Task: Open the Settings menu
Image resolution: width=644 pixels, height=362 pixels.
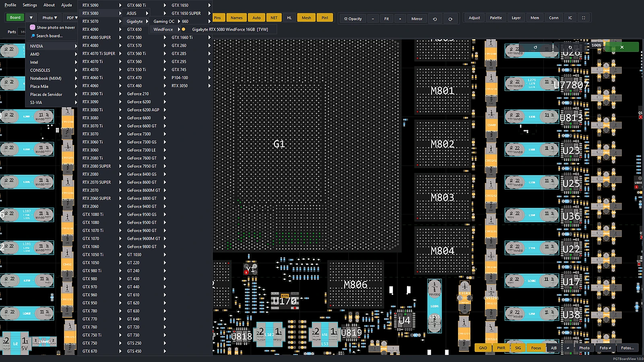Action: (x=30, y=5)
